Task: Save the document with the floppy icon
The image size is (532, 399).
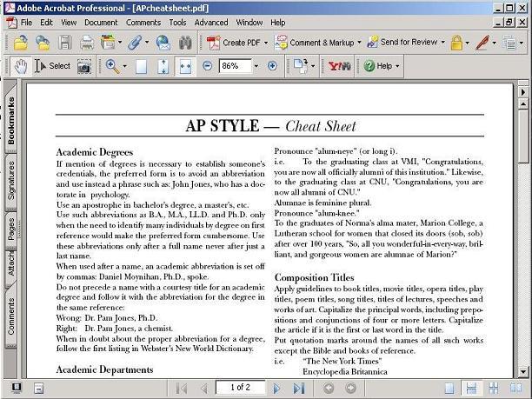Action: click(x=64, y=43)
